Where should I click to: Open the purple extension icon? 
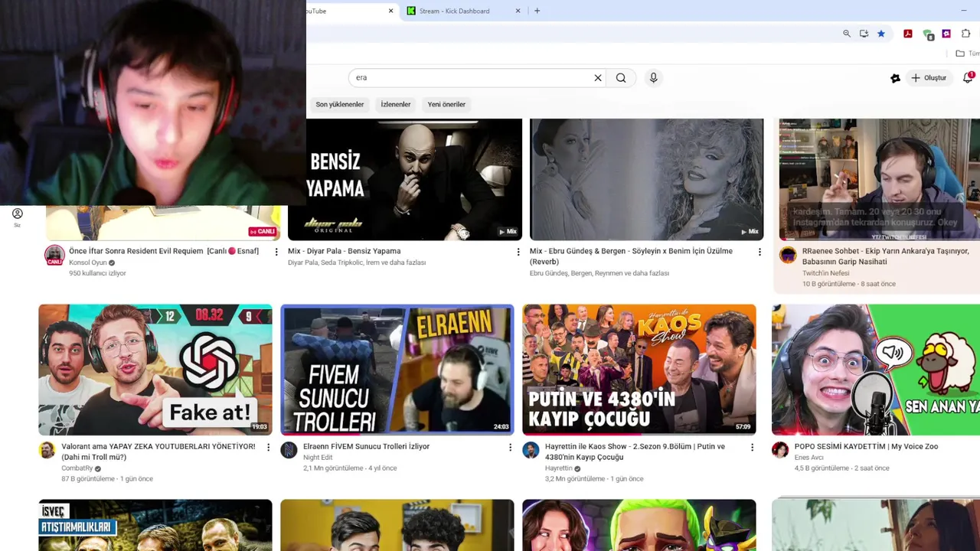[x=946, y=34]
